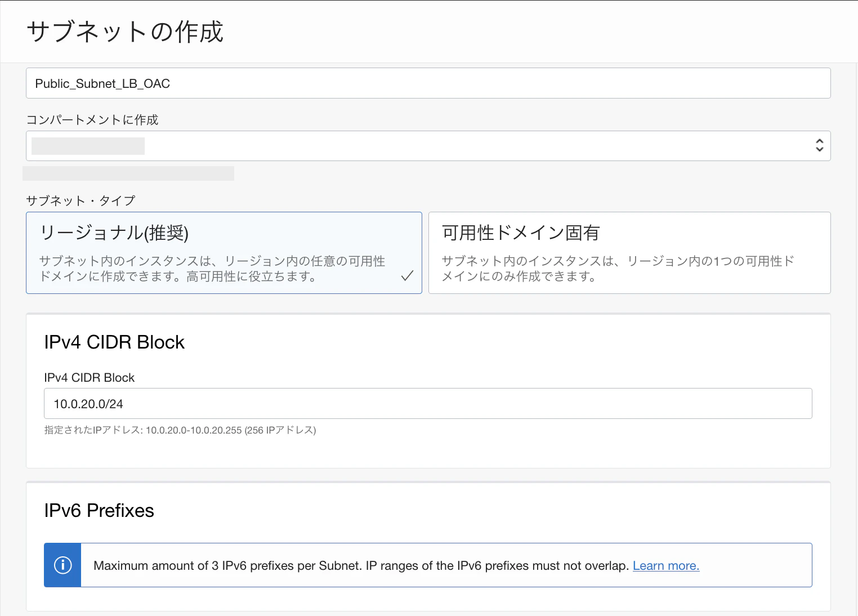The image size is (858, 616).
Task: Click the info icon in IPv6 notice
Action: click(62, 565)
